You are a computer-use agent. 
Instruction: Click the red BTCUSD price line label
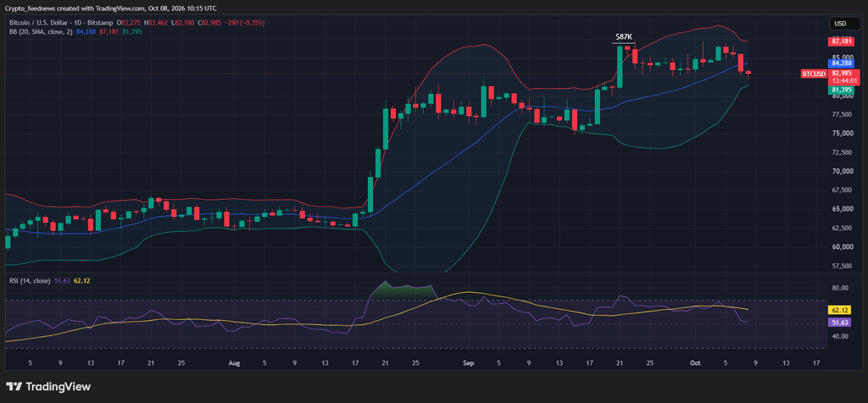(x=815, y=74)
